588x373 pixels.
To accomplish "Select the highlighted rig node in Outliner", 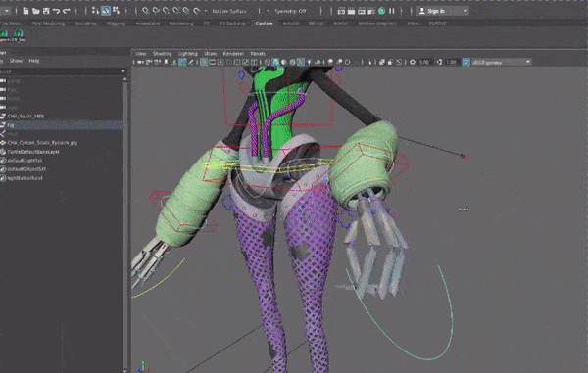I will [62, 125].
